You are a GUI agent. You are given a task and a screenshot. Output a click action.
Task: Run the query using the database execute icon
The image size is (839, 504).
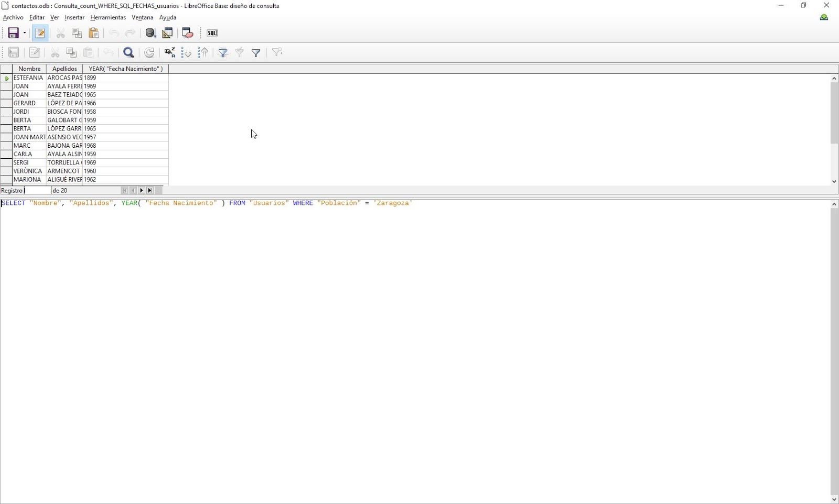[x=150, y=32]
